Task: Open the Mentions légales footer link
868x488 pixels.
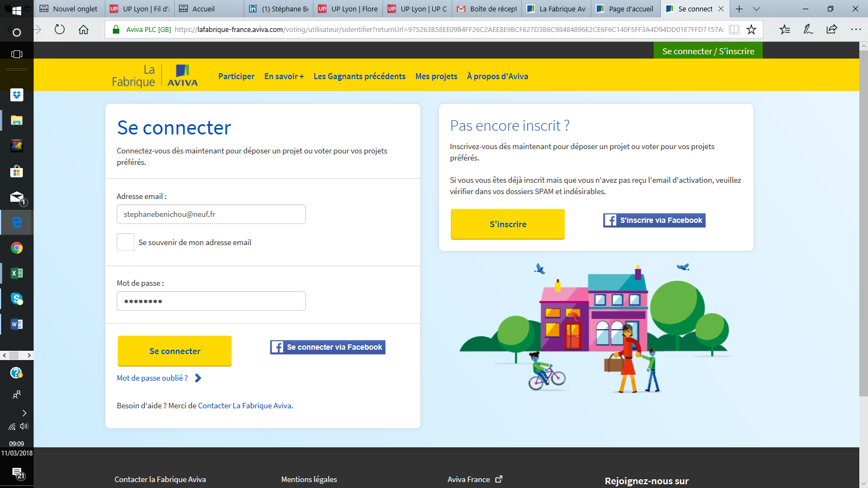Action: (309, 479)
